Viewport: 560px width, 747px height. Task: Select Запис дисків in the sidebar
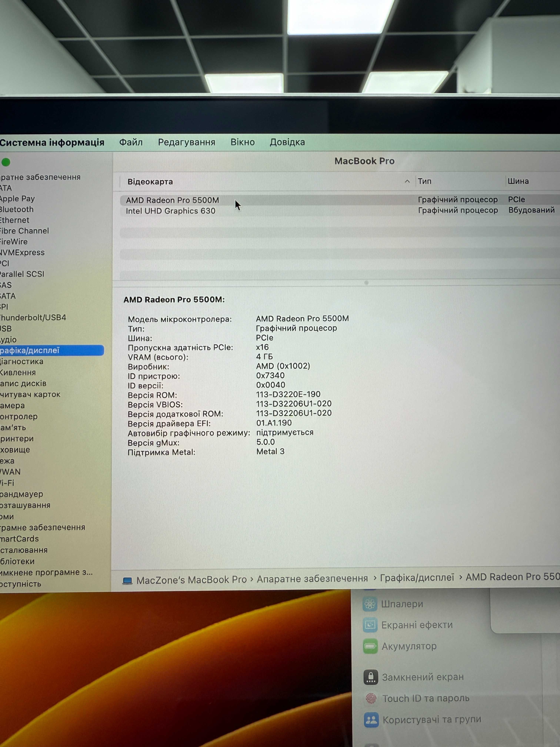coord(23,384)
